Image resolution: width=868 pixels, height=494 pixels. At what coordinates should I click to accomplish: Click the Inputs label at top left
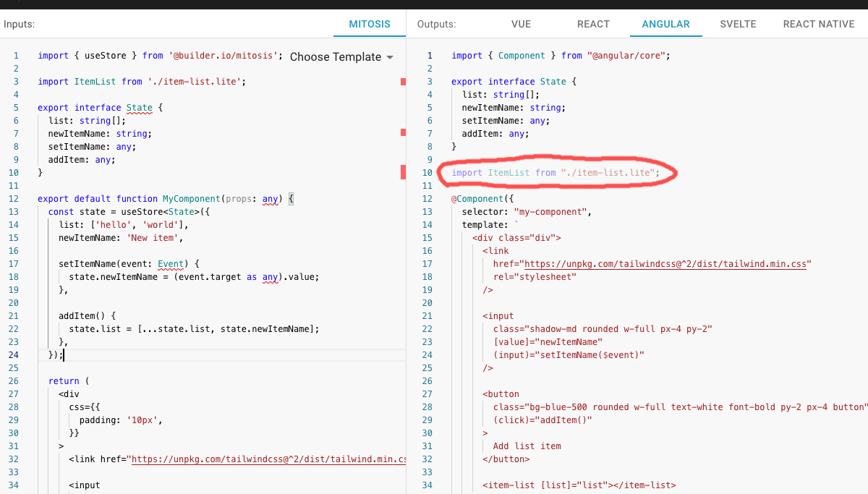click(x=22, y=24)
